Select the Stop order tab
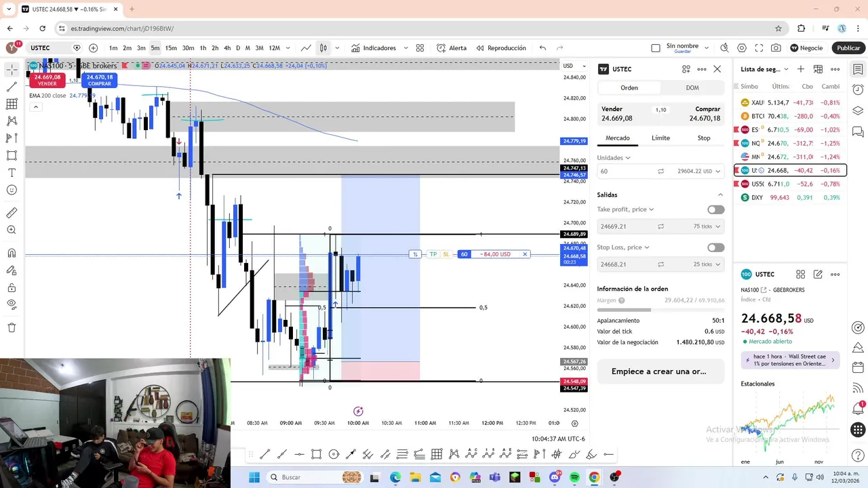 (704, 138)
